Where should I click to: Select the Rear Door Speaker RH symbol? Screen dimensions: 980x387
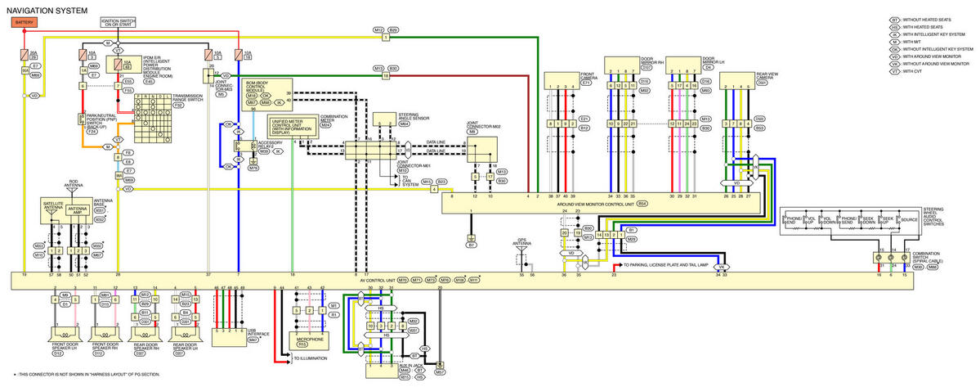coord(145,334)
